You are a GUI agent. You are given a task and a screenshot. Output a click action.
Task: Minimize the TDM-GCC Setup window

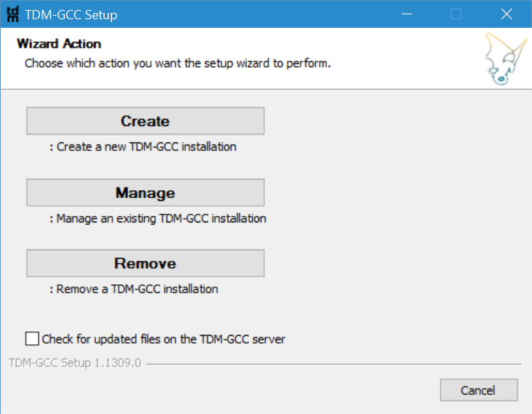(407, 14)
